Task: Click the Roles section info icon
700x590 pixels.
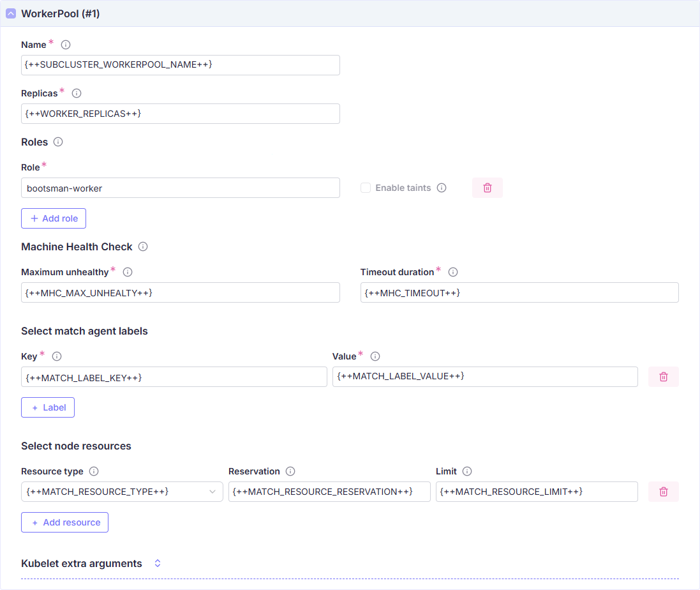Action: click(58, 142)
